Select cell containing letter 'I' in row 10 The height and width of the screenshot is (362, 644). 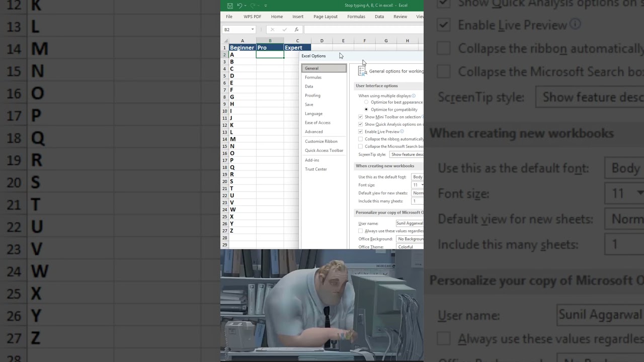pos(243,111)
